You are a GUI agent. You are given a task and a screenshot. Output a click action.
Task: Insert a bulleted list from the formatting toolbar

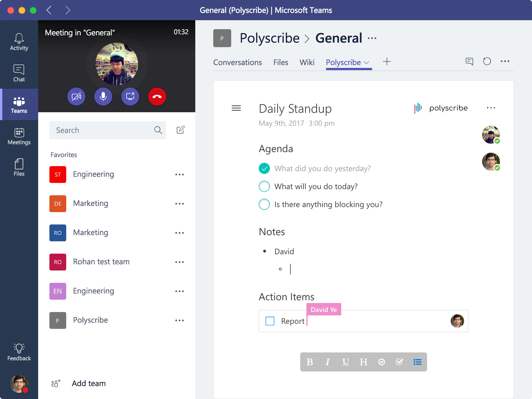(417, 362)
